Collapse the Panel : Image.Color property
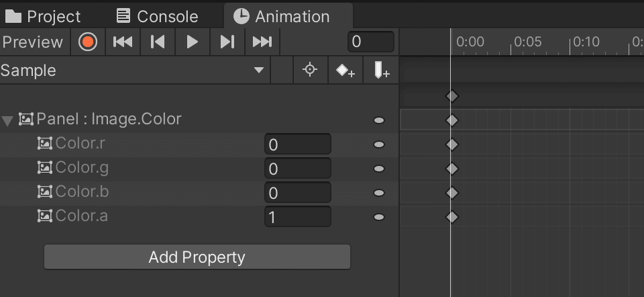This screenshot has width=644, height=297. coord(7,120)
